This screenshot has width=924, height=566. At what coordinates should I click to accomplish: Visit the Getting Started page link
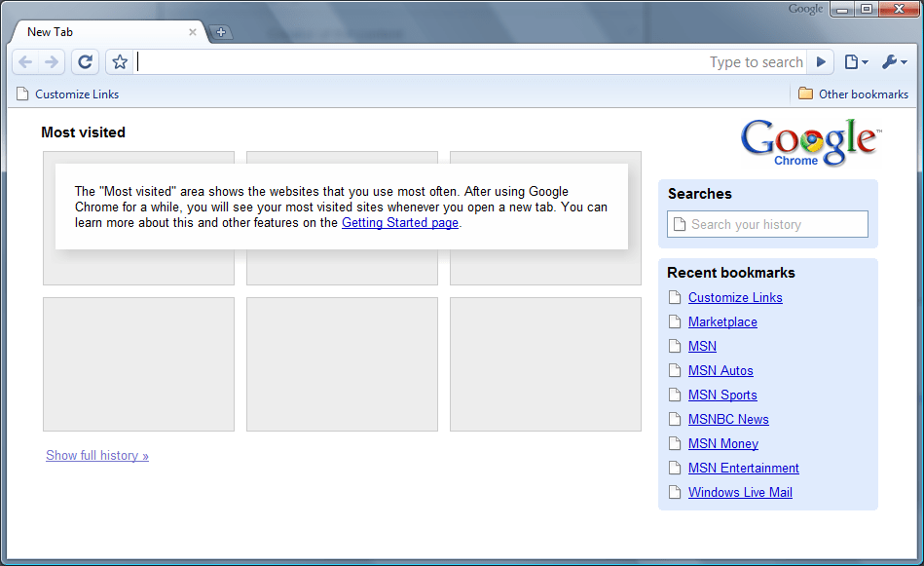(399, 223)
